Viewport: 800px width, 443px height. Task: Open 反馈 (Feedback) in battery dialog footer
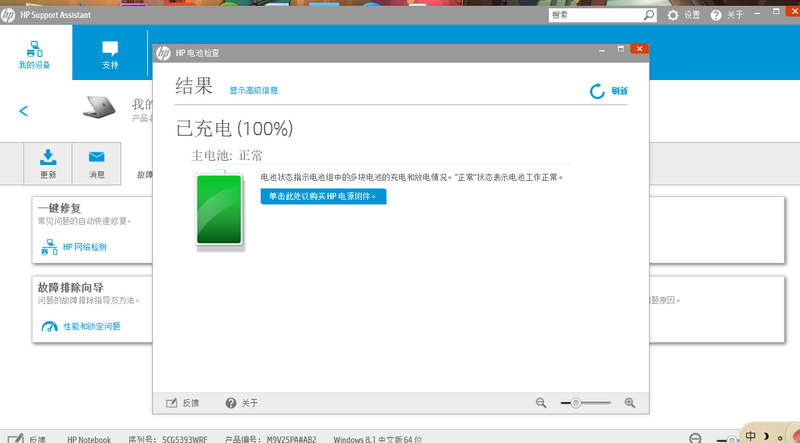[x=181, y=403]
